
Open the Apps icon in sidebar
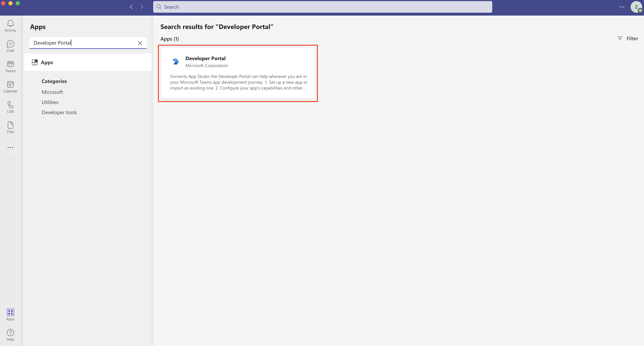pyautogui.click(x=10, y=314)
